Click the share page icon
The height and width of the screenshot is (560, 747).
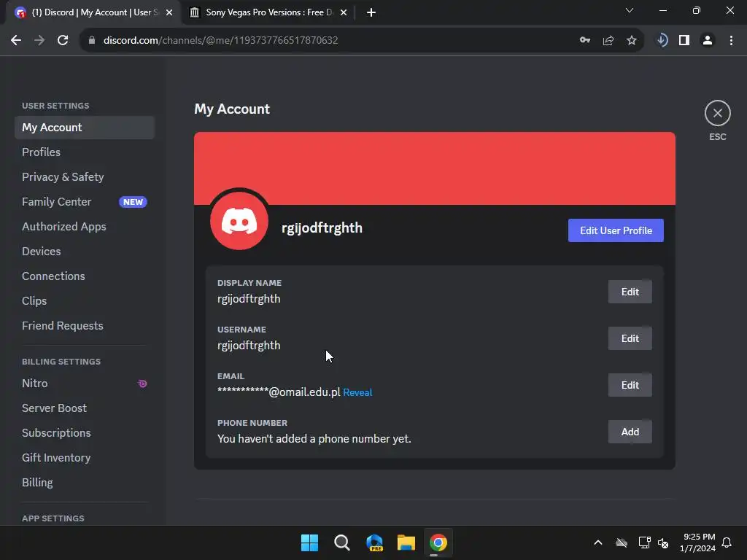608,41
